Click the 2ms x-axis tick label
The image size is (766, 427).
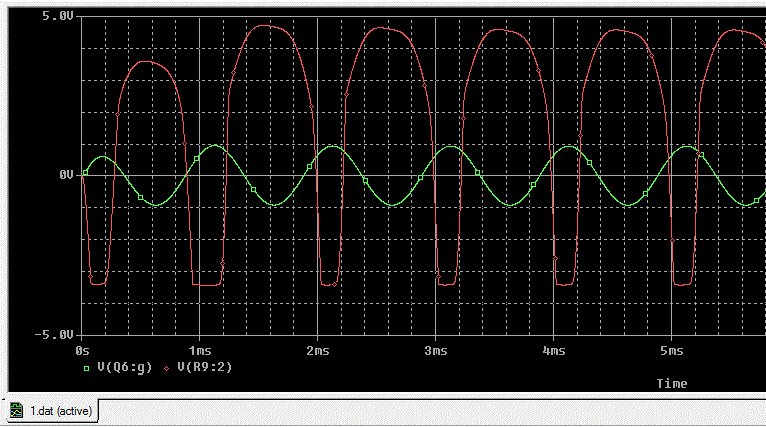(x=317, y=352)
